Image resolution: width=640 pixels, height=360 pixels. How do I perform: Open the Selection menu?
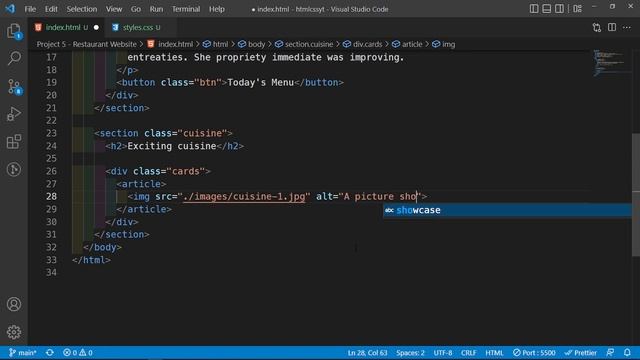[x=82, y=9]
